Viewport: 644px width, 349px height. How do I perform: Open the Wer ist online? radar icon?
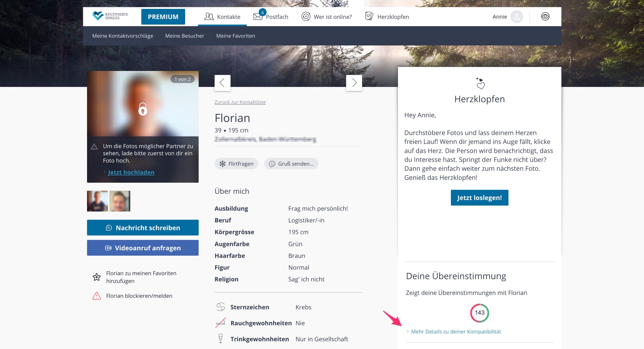[306, 17]
